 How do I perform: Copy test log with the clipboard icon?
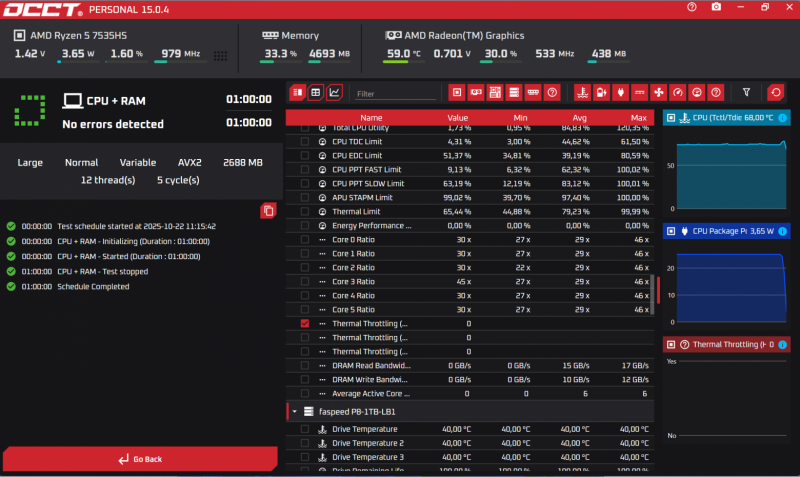coord(268,210)
